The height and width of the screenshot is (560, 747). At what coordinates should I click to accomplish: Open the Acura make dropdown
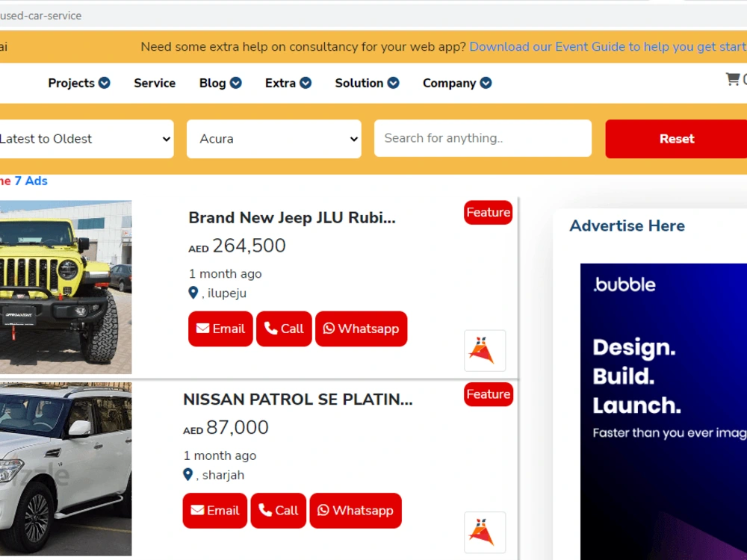[274, 139]
